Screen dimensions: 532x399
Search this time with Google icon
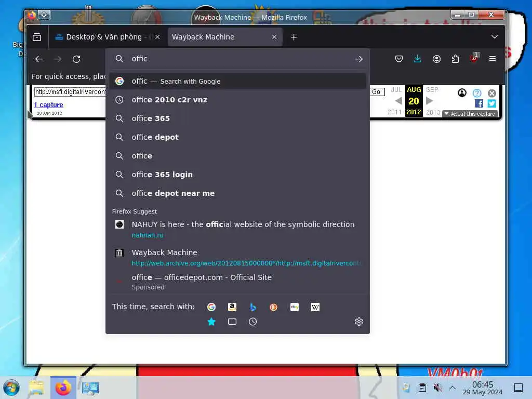[211, 307]
